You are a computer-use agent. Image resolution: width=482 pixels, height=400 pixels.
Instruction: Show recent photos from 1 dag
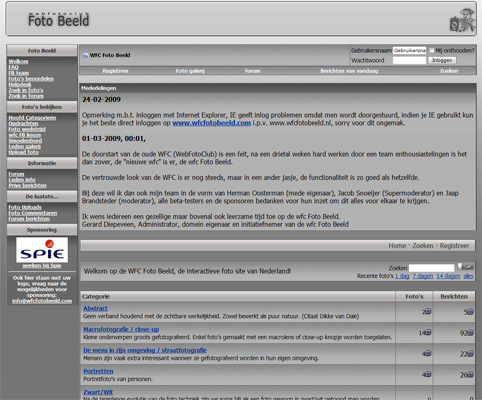click(x=402, y=276)
